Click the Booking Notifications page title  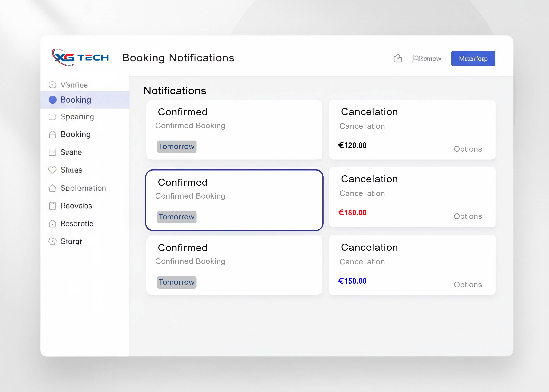[x=178, y=58]
